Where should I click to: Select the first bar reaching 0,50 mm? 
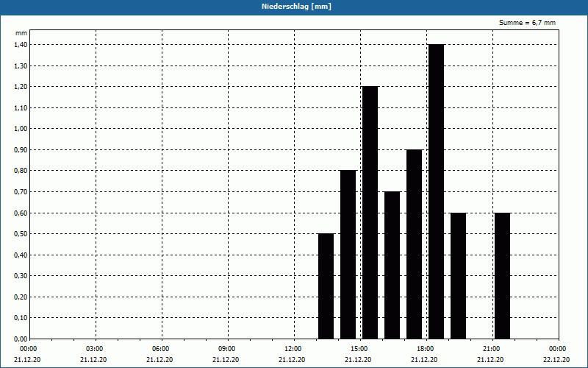326,286
